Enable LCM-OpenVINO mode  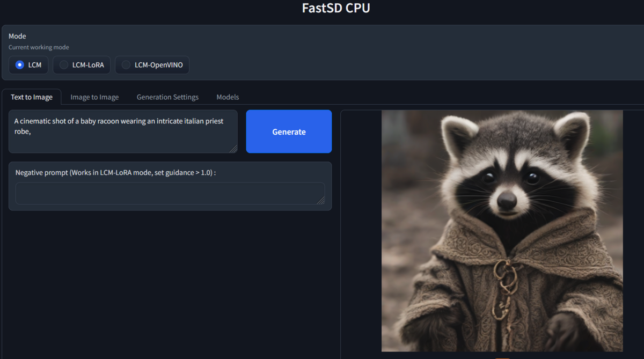[152, 64]
